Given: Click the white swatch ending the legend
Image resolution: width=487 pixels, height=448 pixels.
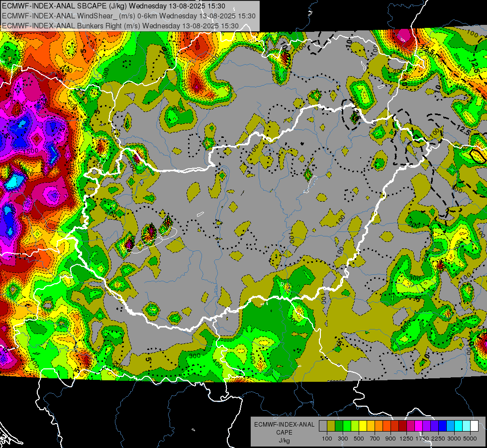Looking at the screenshot, I should [x=474, y=426].
